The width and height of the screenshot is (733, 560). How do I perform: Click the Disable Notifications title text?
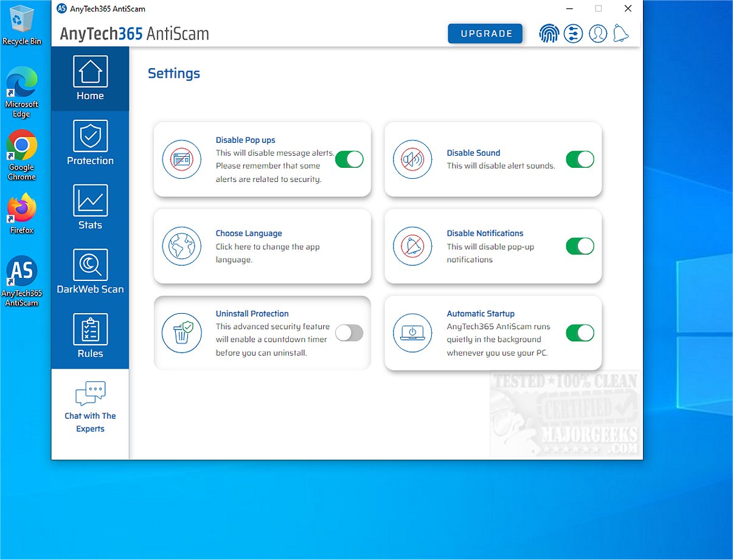point(485,233)
